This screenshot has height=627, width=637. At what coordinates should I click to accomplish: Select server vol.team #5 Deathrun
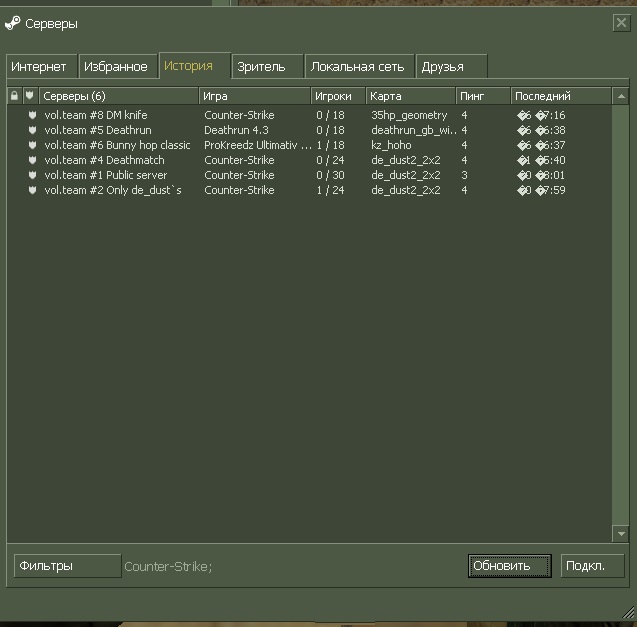(x=309, y=130)
